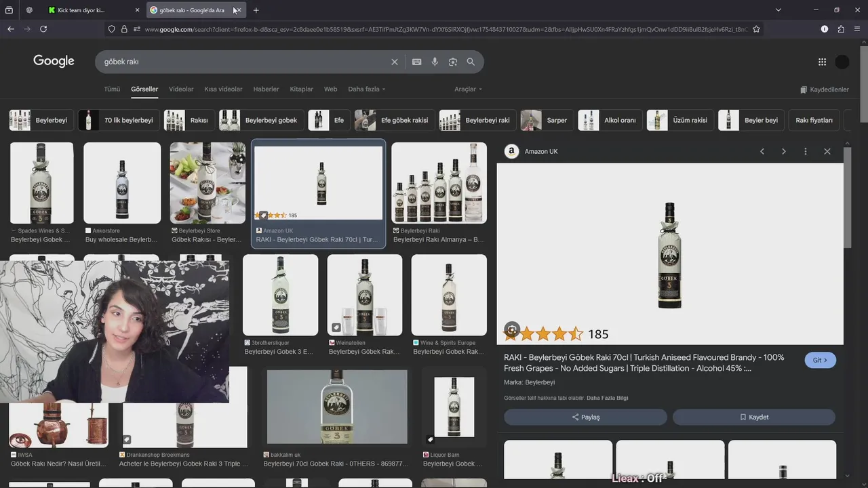Open more options in preview panel
Image resolution: width=868 pixels, height=488 pixels.
(x=806, y=151)
